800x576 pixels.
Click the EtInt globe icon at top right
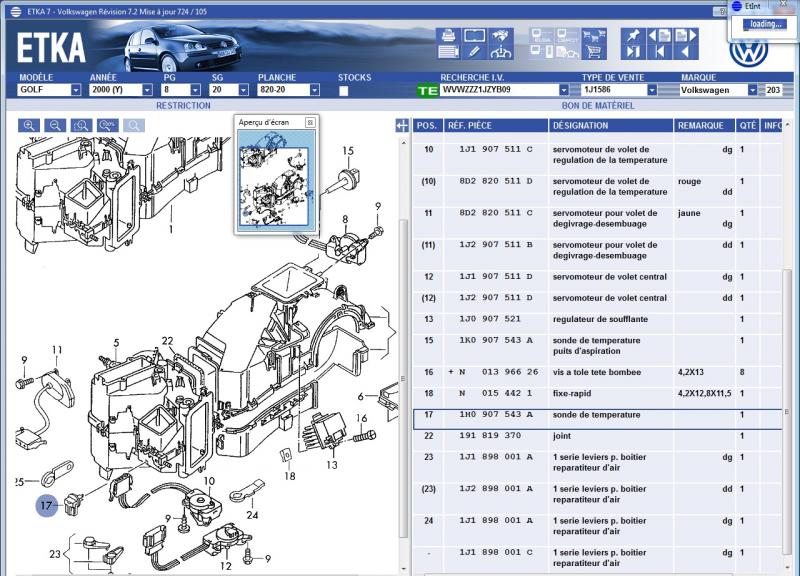737,6
